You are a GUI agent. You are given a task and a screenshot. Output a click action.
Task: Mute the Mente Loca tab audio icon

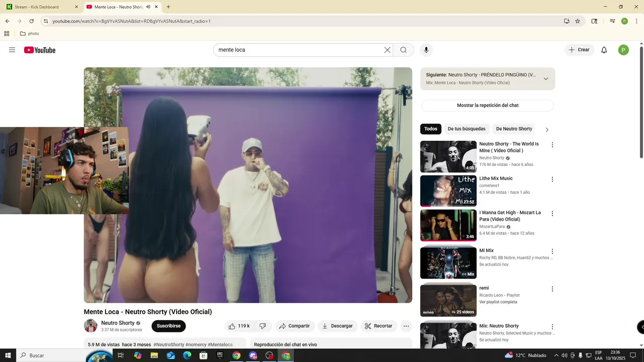coord(148,7)
